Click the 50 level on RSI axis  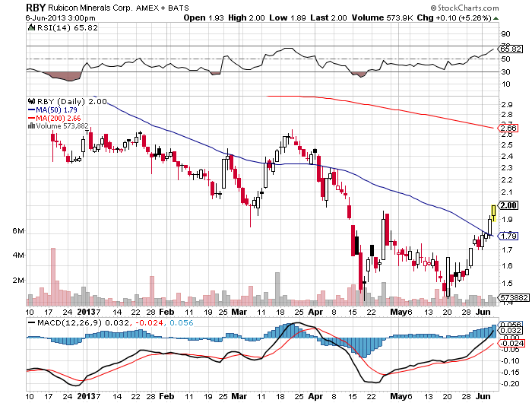(505, 59)
